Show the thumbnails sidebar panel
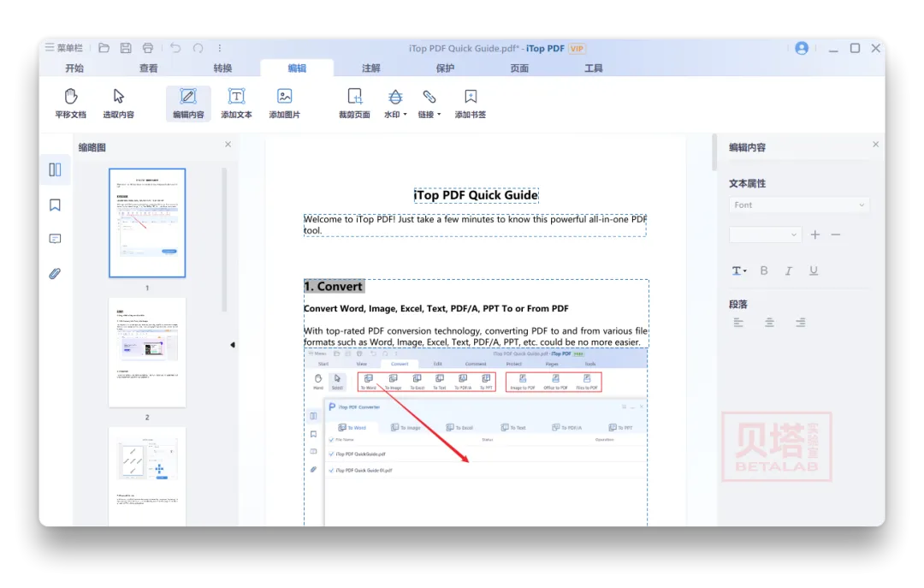The image size is (924, 588). pyautogui.click(x=55, y=169)
